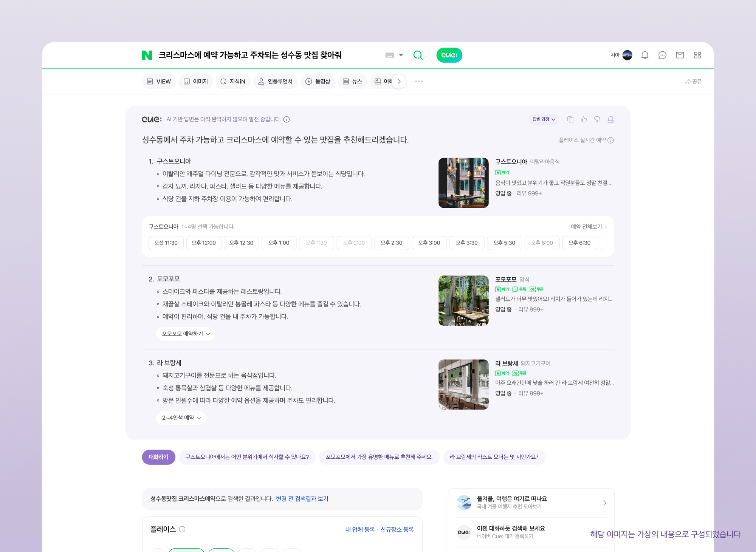Open the 구스트오니아 restaurant thumbnail

pyautogui.click(x=463, y=182)
